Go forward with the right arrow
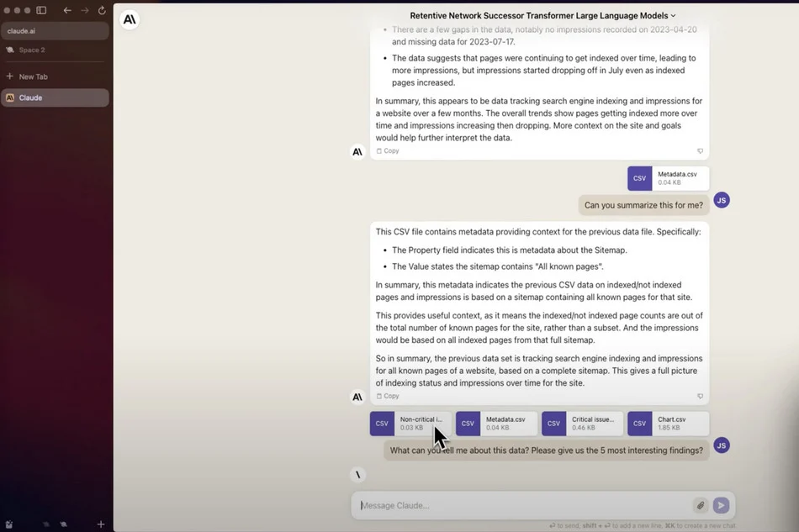The width and height of the screenshot is (799, 532). pos(85,10)
